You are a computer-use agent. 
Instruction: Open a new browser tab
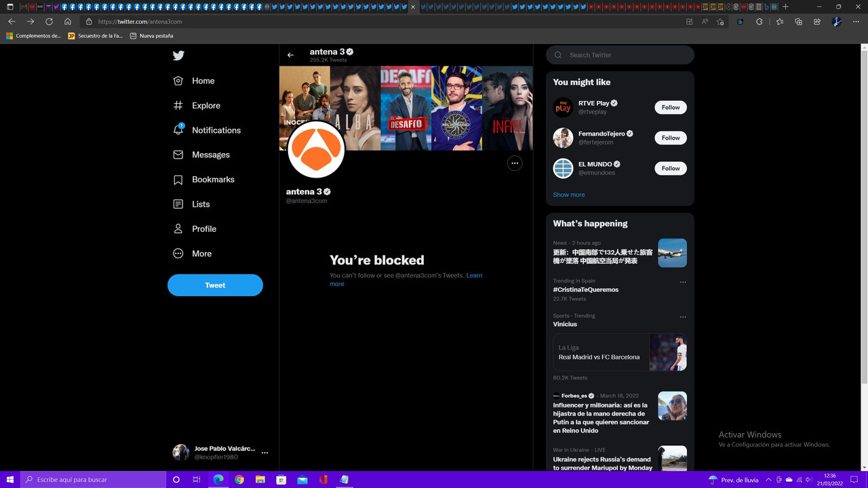click(785, 7)
